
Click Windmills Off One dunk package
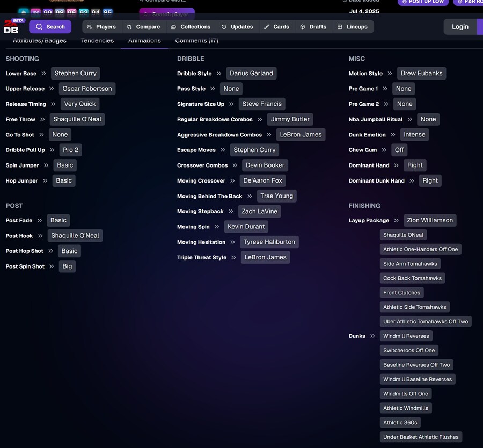click(x=406, y=394)
